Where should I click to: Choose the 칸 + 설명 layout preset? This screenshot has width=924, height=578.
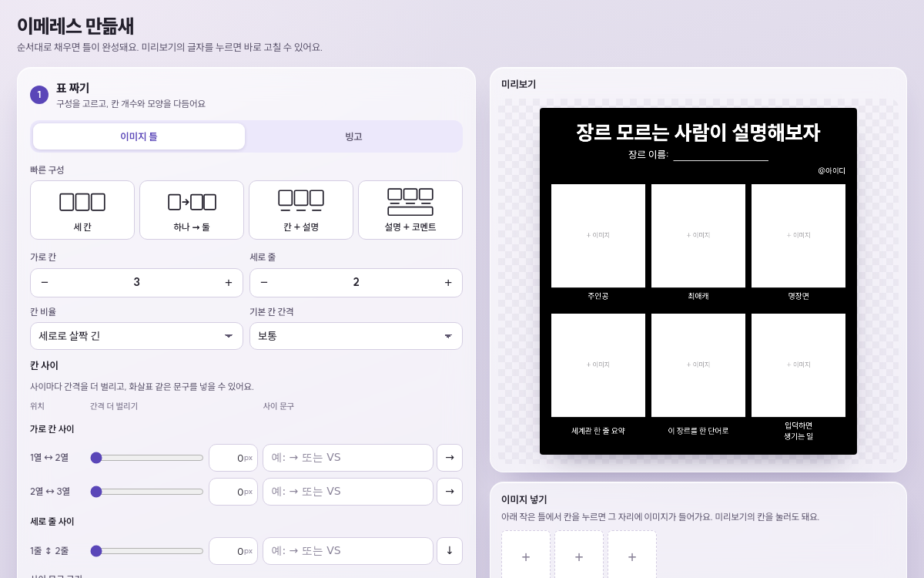pos(301,210)
